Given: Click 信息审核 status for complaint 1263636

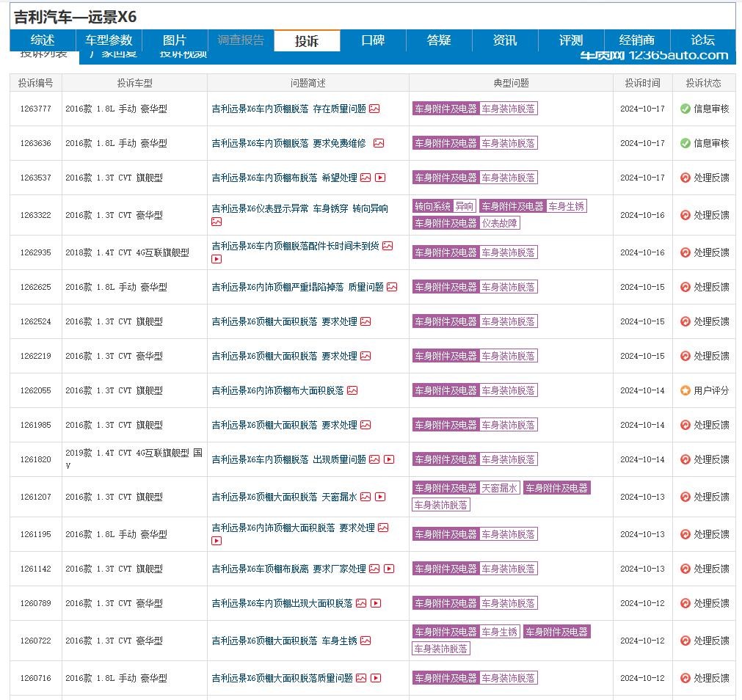Looking at the screenshot, I should [710, 143].
